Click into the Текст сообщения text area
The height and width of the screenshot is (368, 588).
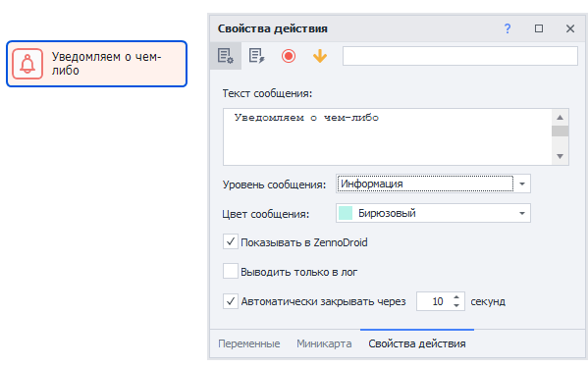pyautogui.click(x=388, y=136)
